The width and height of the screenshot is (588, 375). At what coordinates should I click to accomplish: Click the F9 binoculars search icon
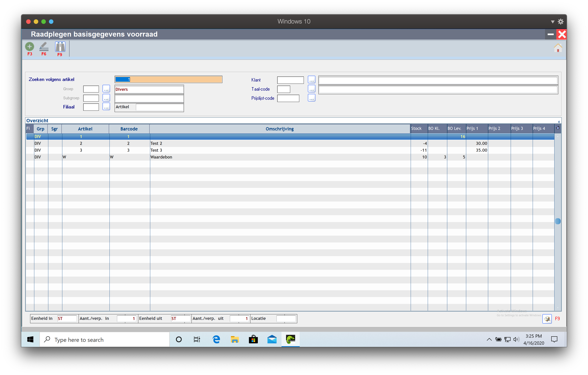pyautogui.click(x=60, y=47)
